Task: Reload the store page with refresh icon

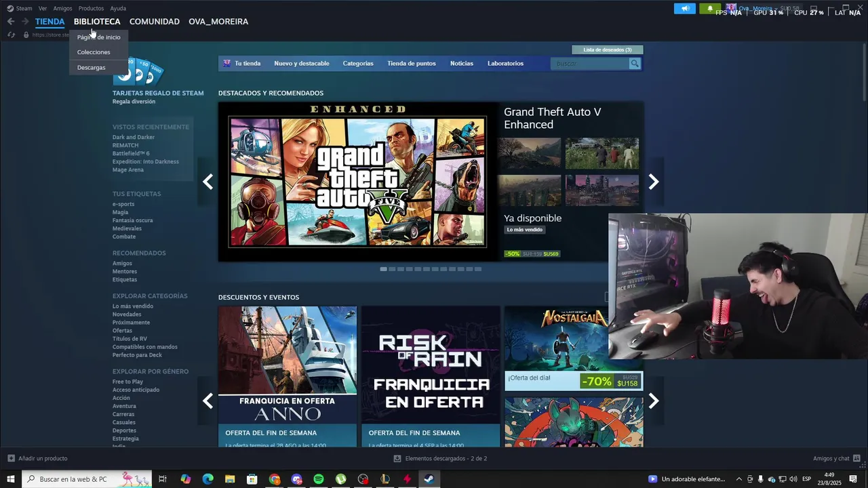Action: pyautogui.click(x=11, y=35)
